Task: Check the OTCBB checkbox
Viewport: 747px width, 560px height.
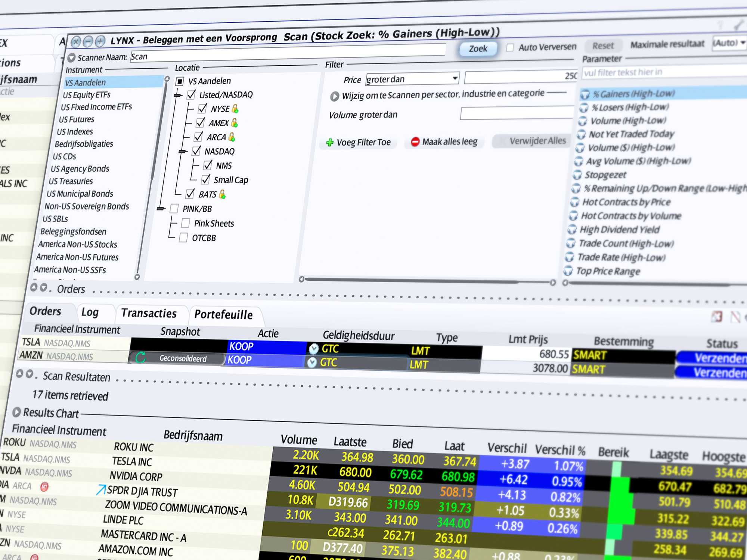Action: pyautogui.click(x=183, y=237)
